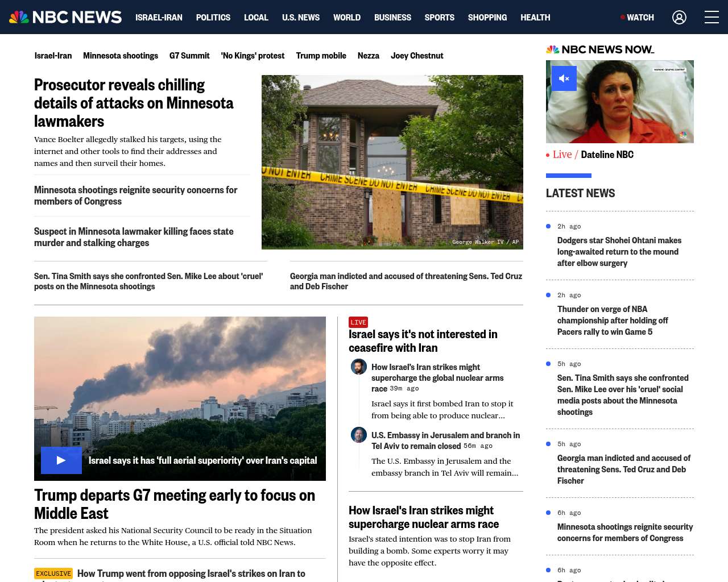Open U.S. Embassy in Jerusalem closed update
This screenshot has height=582, width=728.
pyautogui.click(x=445, y=440)
